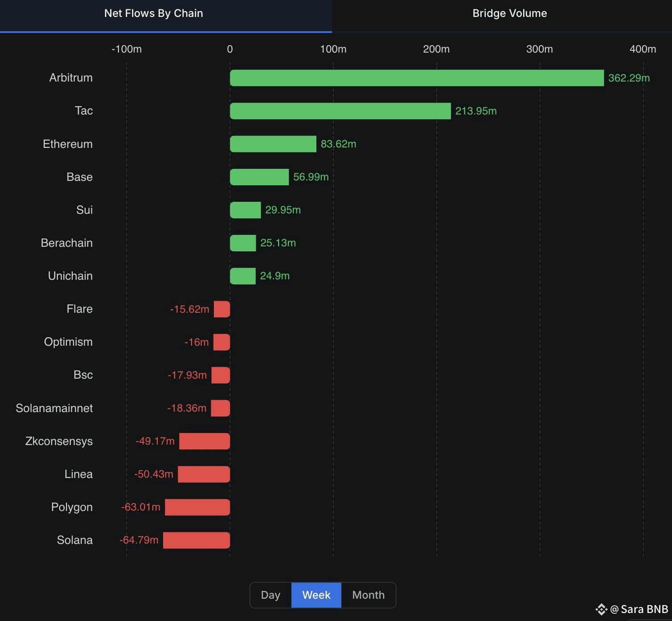Click the -49.17m value label
672x621 pixels.
tap(155, 441)
